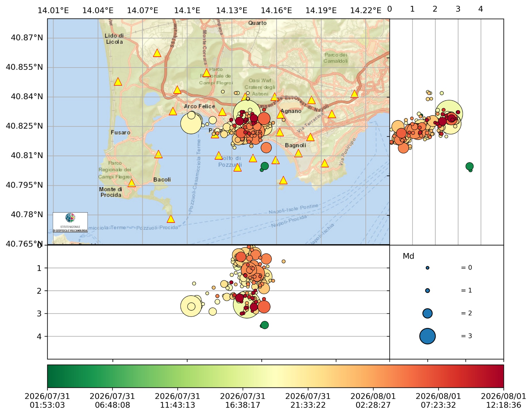This screenshot has height=415, width=532.
Task: Click colorbar timestamp 2026/07/31 16:38:17
Action: 243,401
